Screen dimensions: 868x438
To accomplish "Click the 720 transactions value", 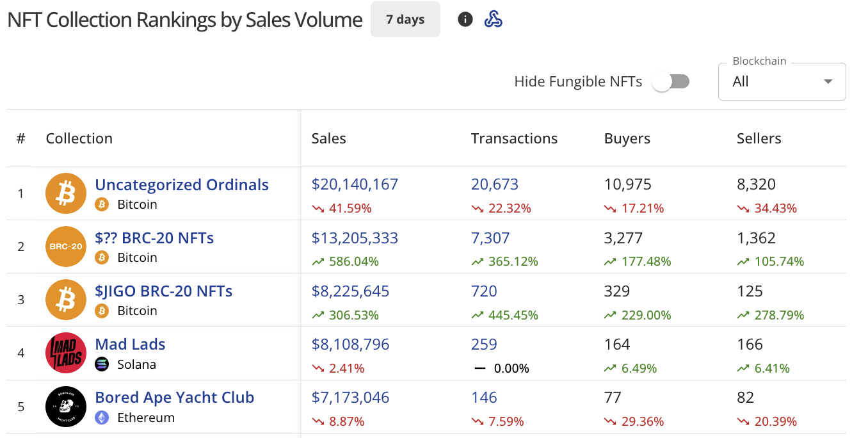I will [x=484, y=291].
